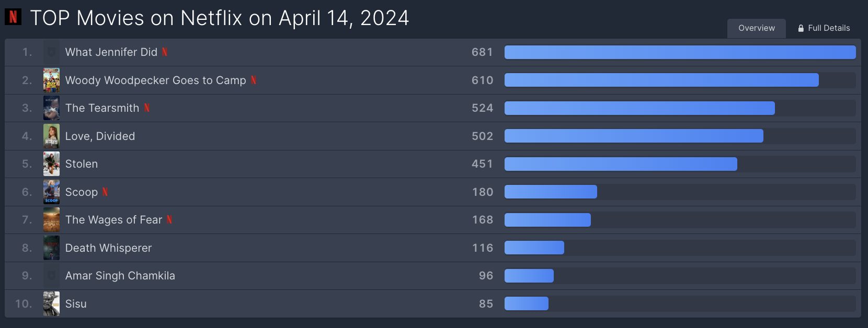Click Netflix badge beside Woody Woodpecker Goes to Camp
The image size is (868, 328).
tap(254, 80)
